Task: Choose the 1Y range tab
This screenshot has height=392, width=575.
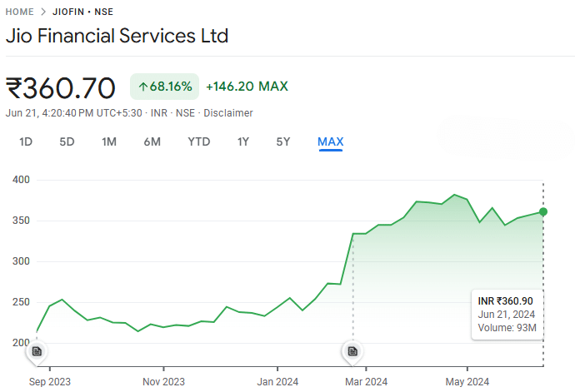Action: 243,141
